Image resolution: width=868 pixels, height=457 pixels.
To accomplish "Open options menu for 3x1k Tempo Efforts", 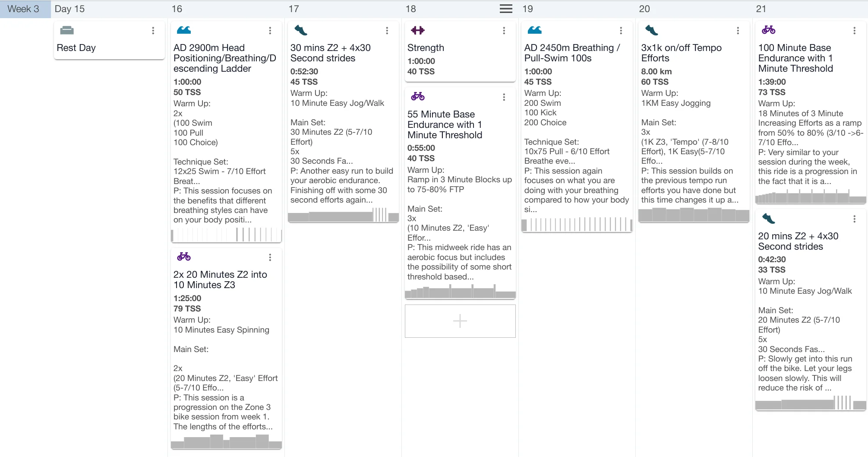I will click(x=738, y=31).
